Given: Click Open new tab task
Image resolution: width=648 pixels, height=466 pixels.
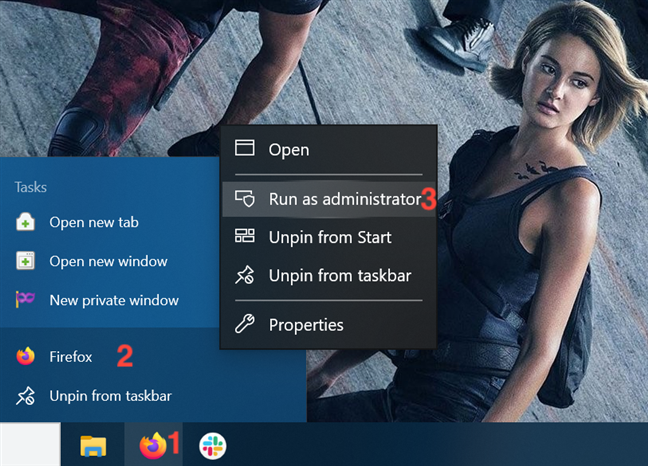Looking at the screenshot, I should [110, 222].
